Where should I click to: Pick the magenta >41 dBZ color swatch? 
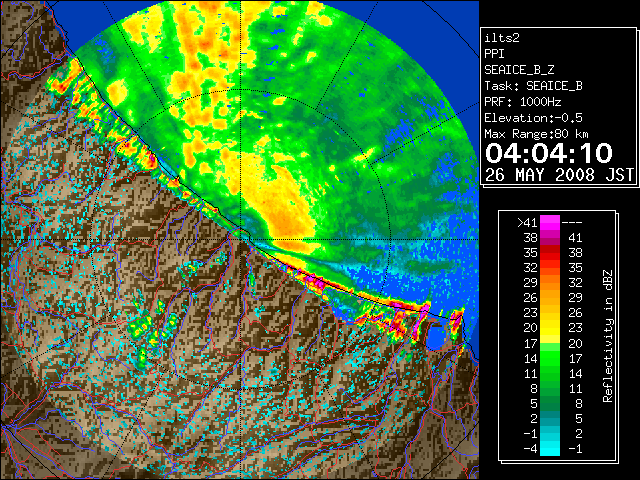pos(550,223)
